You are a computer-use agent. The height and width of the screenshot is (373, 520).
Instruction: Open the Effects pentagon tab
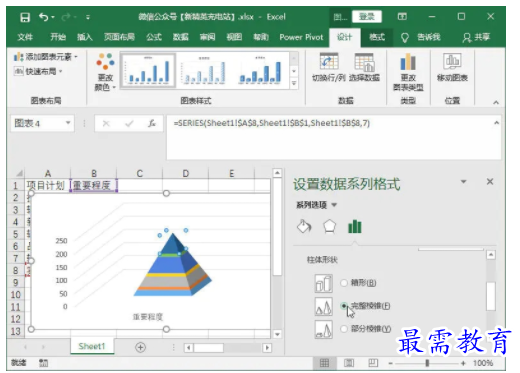coord(330,227)
